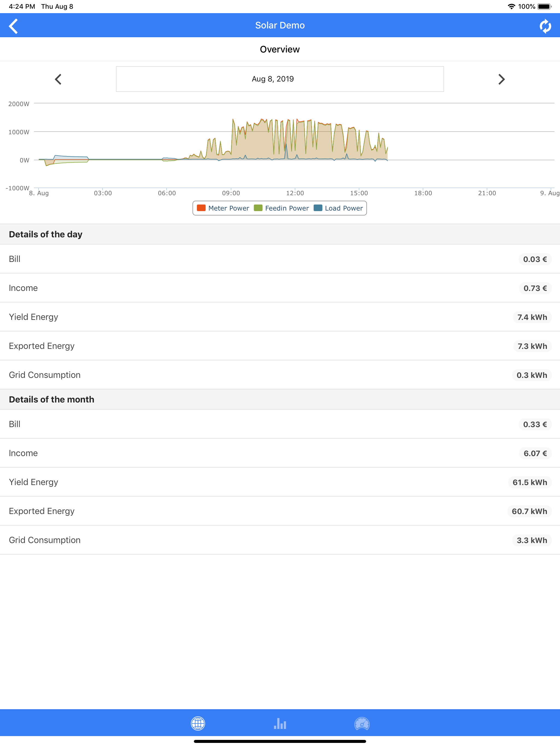This screenshot has height=747, width=560.
Task: Tap the 4:24 PM clock
Action: coord(22,6)
